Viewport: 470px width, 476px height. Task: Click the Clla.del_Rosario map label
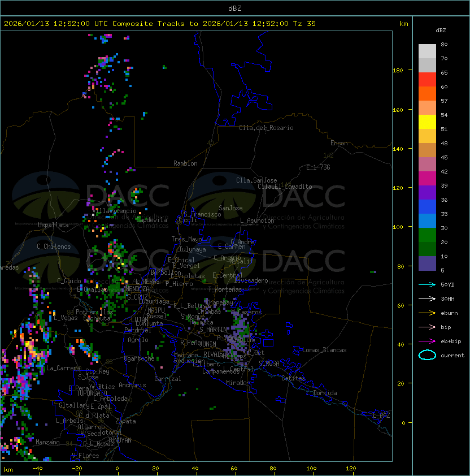pyautogui.click(x=266, y=128)
